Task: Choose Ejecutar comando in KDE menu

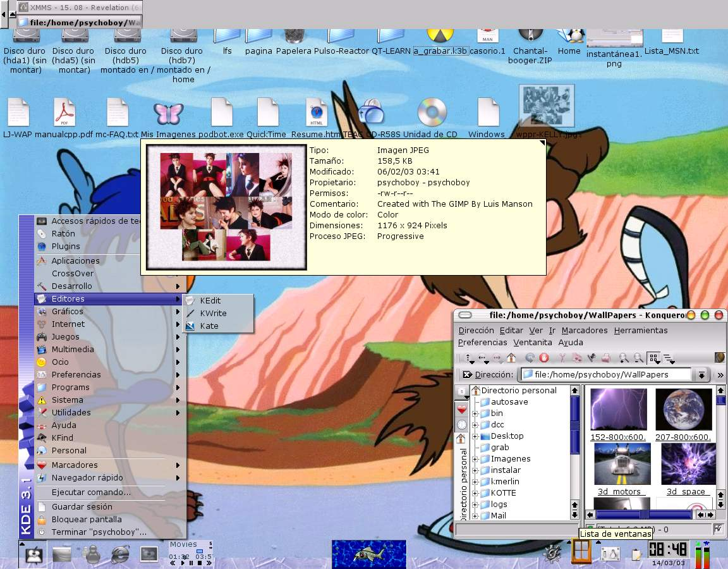Action: (x=109, y=492)
